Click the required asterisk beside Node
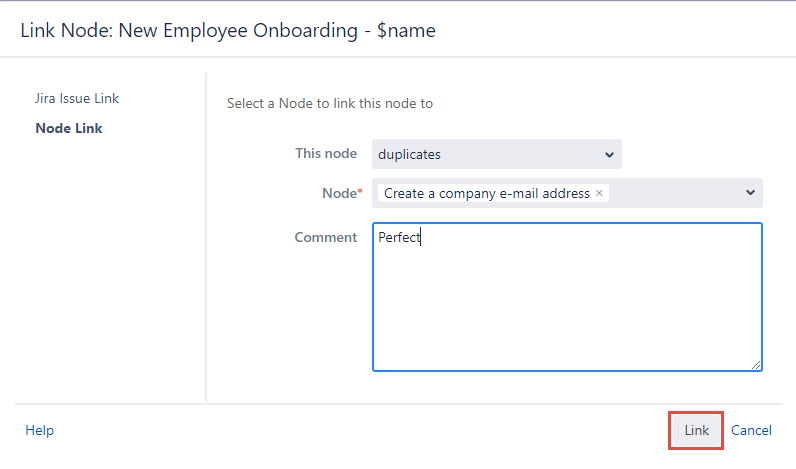 point(360,191)
